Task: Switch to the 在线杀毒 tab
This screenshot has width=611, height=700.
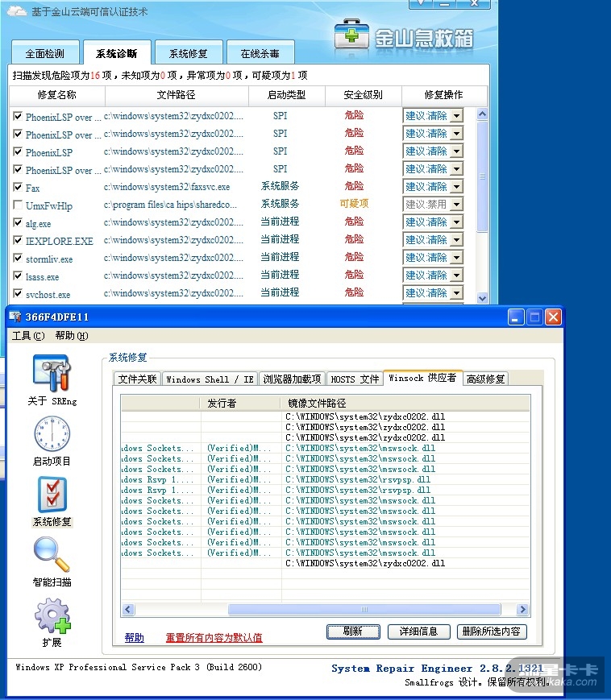Action: 260,54
